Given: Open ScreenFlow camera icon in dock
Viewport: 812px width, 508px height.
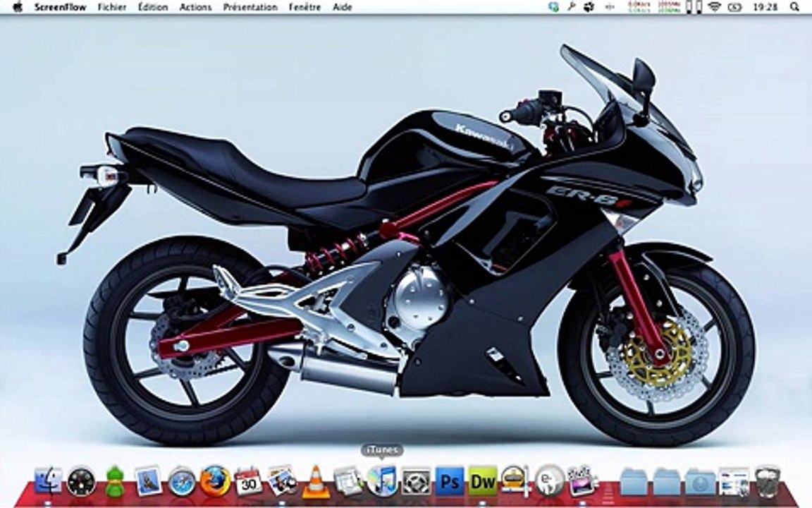Looking at the screenshot, I should 416,482.
